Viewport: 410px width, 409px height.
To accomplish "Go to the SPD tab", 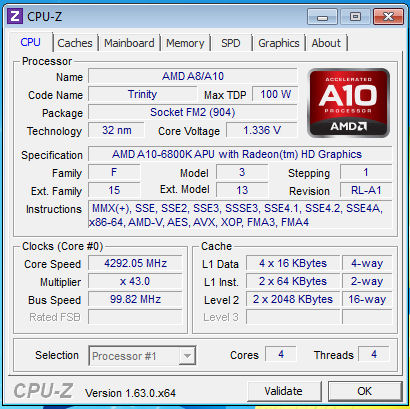I will coord(231,43).
